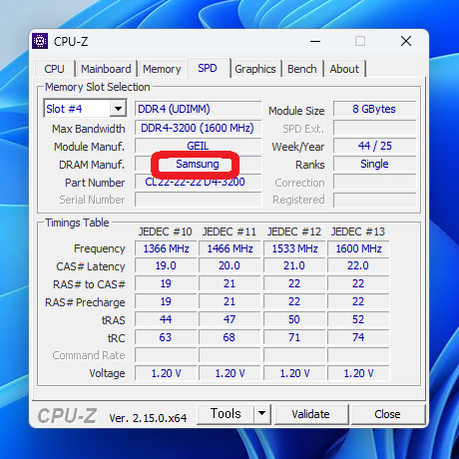Expand the Tools dropdown arrow
The width and height of the screenshot is (459, 459).
pos(262,414)
